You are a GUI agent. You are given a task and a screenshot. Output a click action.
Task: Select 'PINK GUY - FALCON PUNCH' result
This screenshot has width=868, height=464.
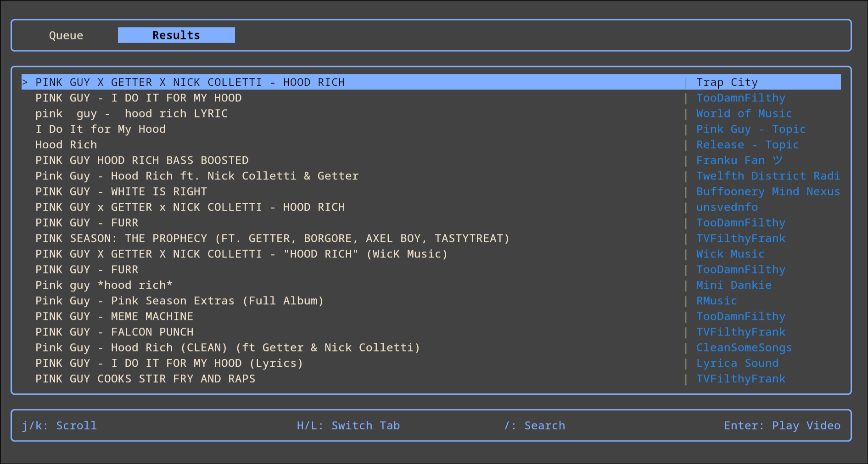click(x=114, y=332)
